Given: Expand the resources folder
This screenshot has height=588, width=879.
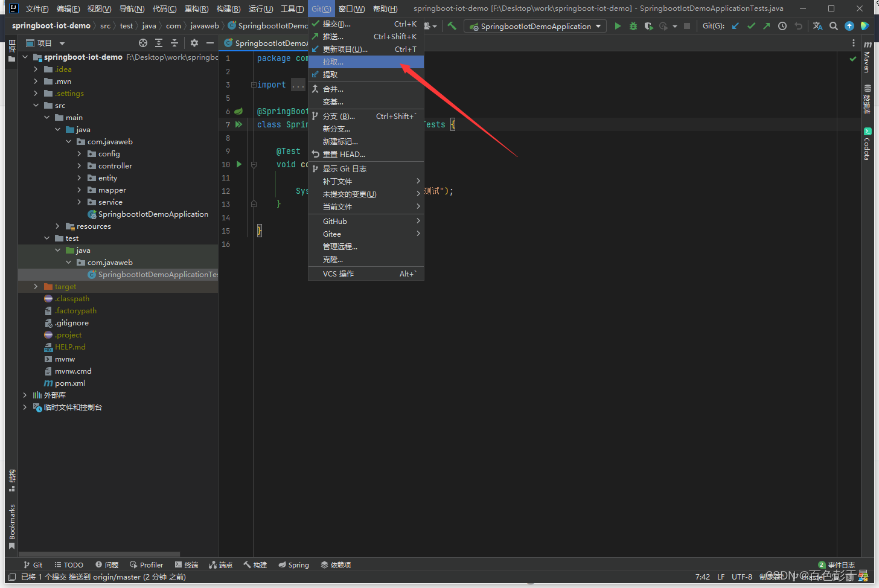Looking at the screenshot, I should [x=57, y=226].
